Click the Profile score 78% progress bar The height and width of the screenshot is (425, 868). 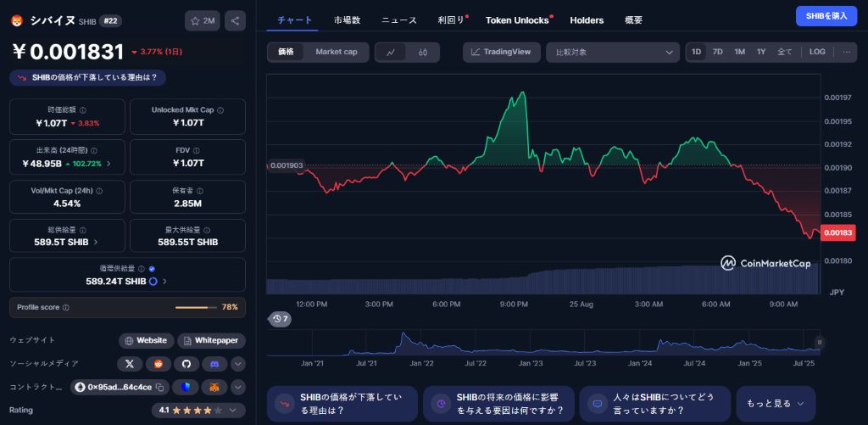[x=196, y=308]
